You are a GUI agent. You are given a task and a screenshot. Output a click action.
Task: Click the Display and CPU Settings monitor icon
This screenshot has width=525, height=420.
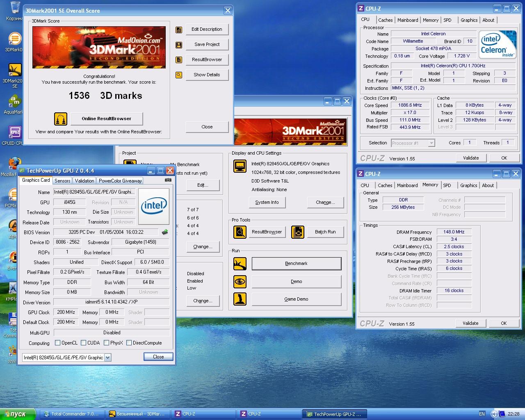240,166
